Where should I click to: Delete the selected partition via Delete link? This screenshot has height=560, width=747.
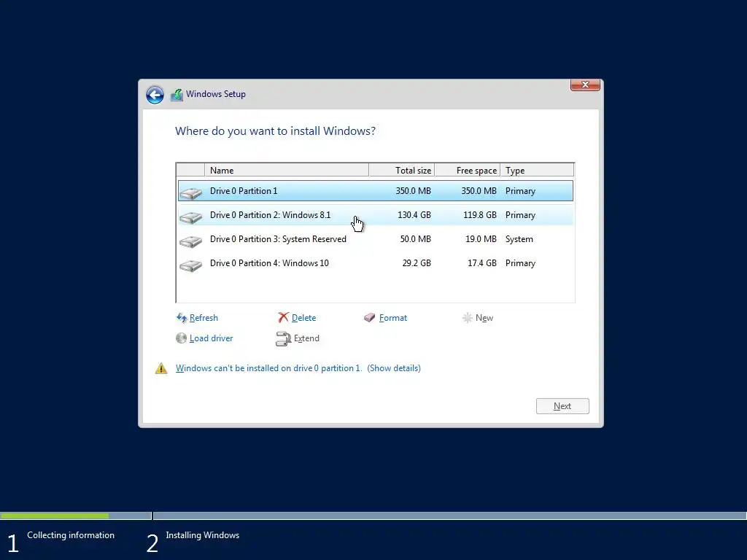[303, 318]
